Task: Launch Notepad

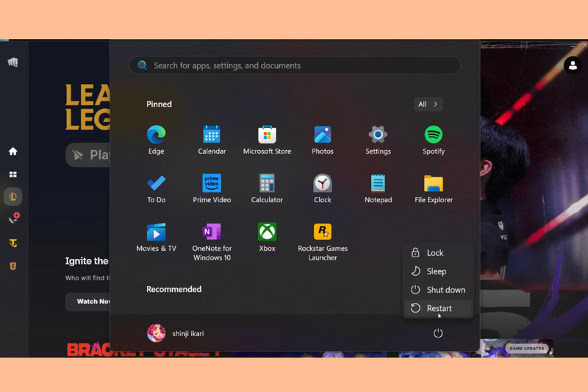Action: click(378, 189)
